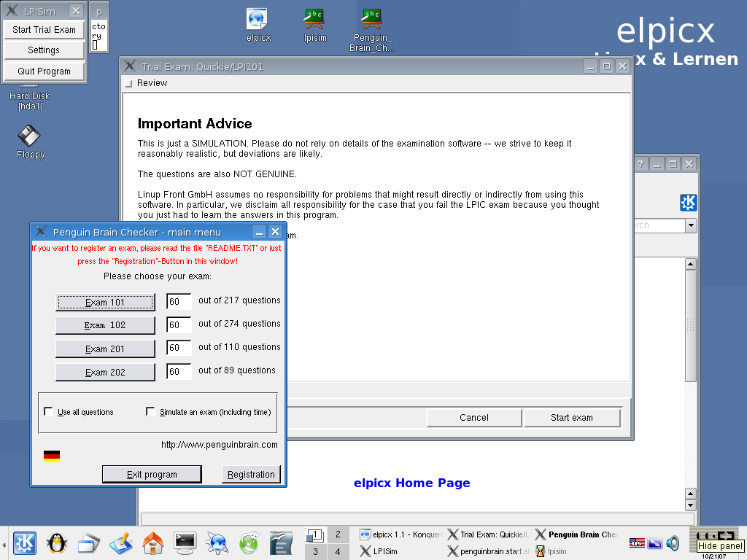Click the question count field for Exam 201

[179, 348]
